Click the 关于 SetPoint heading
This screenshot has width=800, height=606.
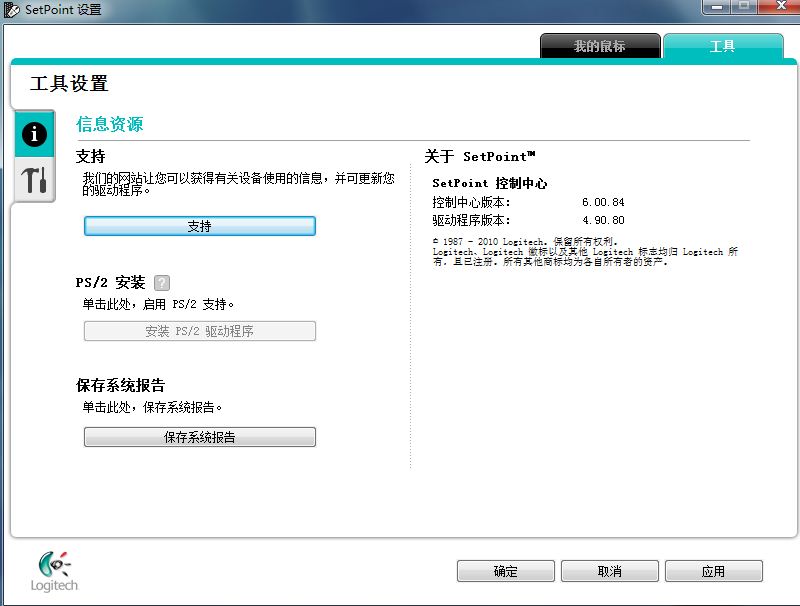[480, 156]
